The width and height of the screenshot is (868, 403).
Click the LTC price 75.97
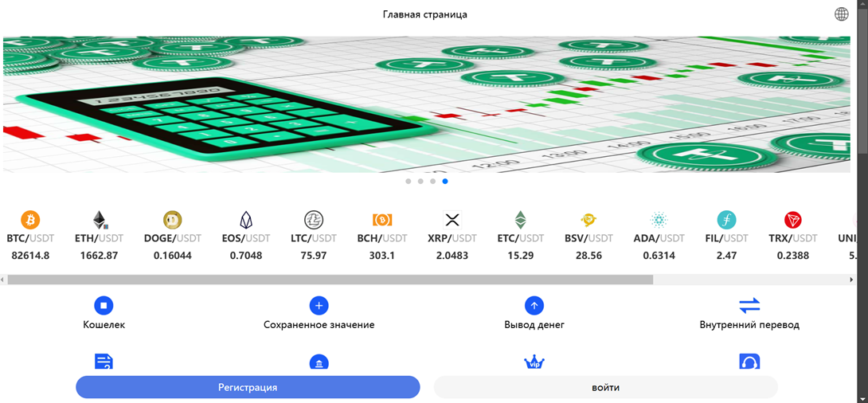point(314,256)
